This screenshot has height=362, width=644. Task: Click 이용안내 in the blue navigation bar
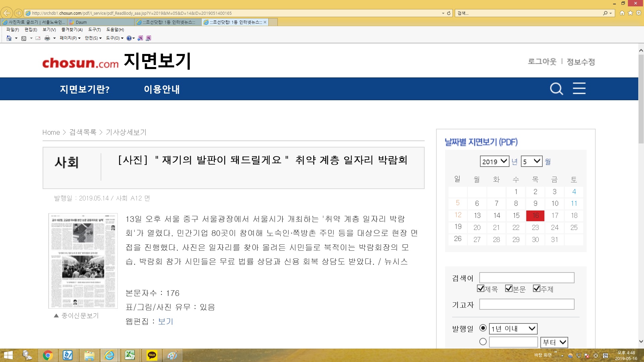pos(162,89)
